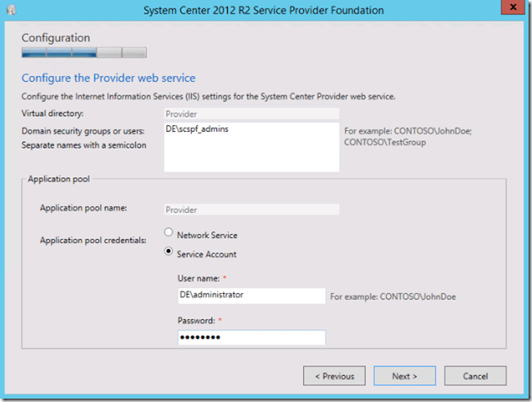Click the Application pool name field

[x=251, y=209]
